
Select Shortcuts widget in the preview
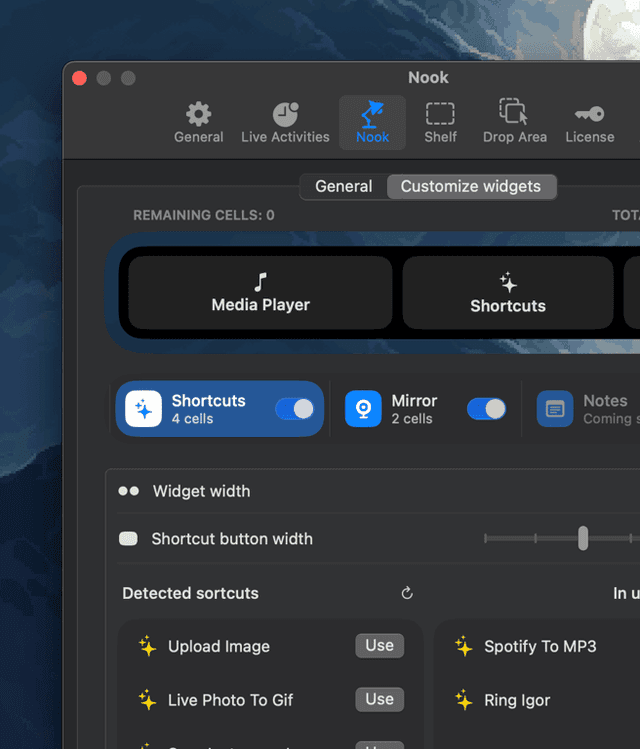coord(508,293)
